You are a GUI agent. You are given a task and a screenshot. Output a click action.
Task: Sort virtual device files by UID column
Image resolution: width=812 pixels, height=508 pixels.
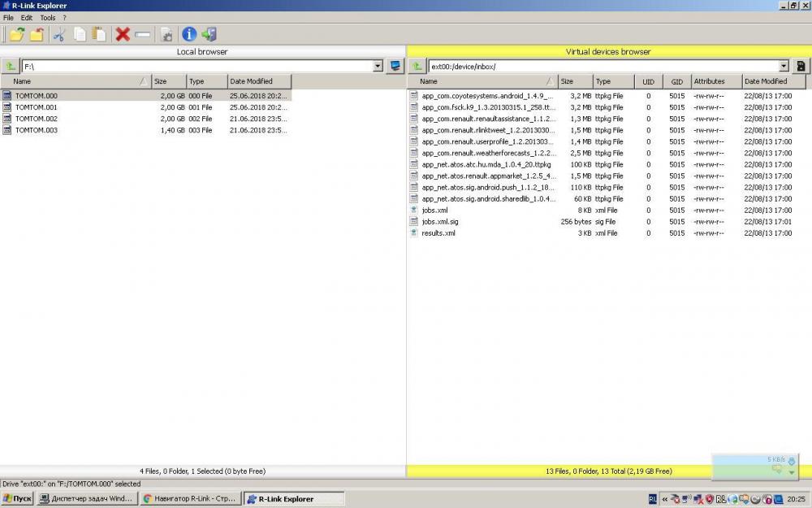click(x=648, y=81)
